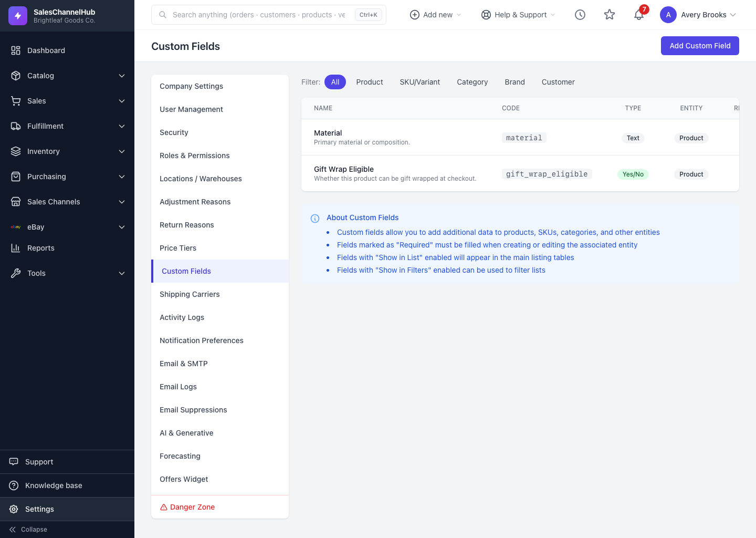Image resolution: width=756 pixels, height=538 pixels.
Task: Expand the Catalog menu chevron
Action: point(122,76)
